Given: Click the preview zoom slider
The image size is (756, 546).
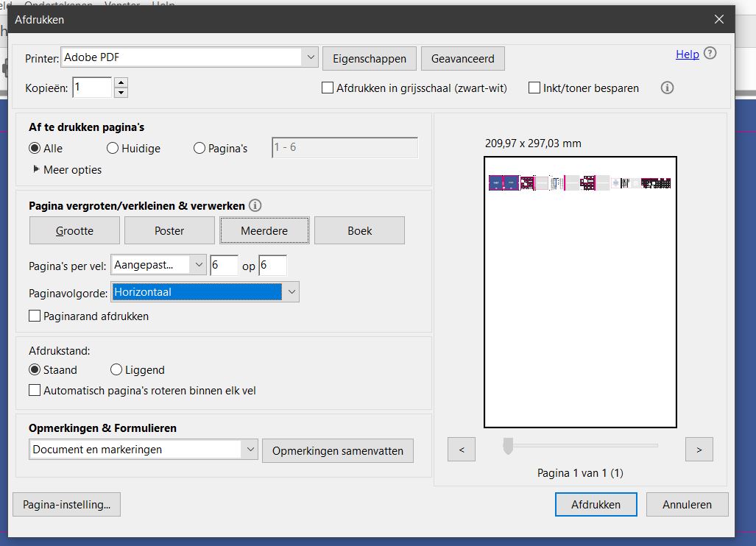Looking at the screenshot, I should (x=506, y=444).
